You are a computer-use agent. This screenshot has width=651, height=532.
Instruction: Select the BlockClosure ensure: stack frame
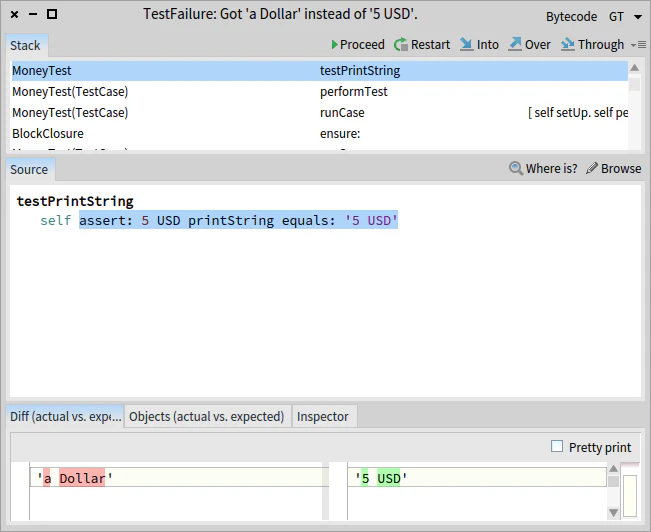click(x=319, y=134)
